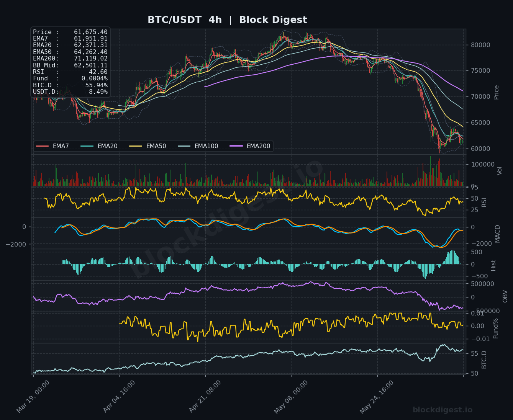
Task: Click the RSI axis title on the right
Action: [x=484, y=202]
